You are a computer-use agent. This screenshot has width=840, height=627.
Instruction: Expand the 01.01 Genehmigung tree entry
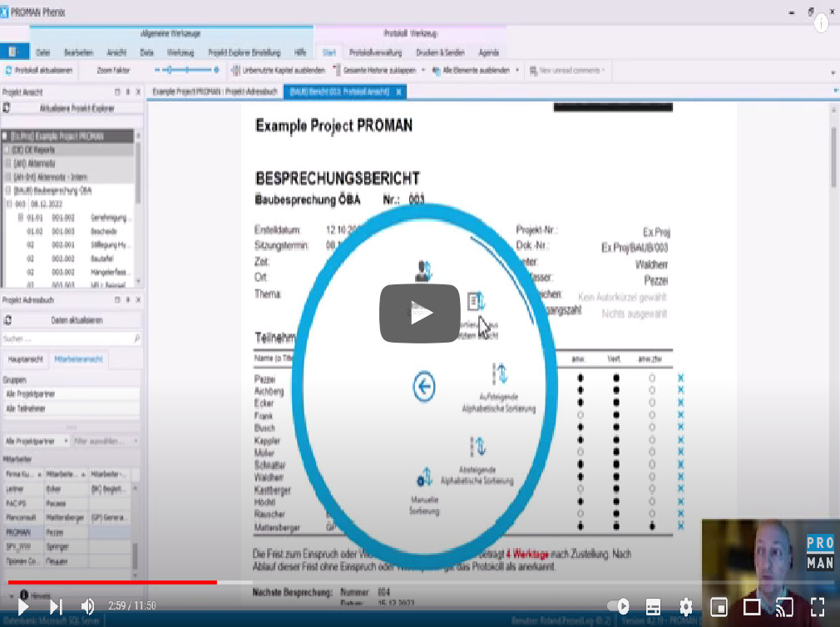coord(20,217)
